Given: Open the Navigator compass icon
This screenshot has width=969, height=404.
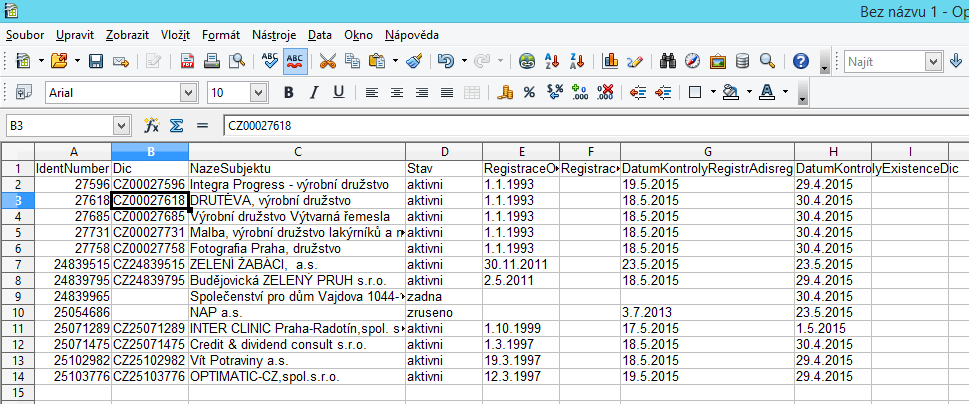Looking at the screenshot, I should pos(693,61).
